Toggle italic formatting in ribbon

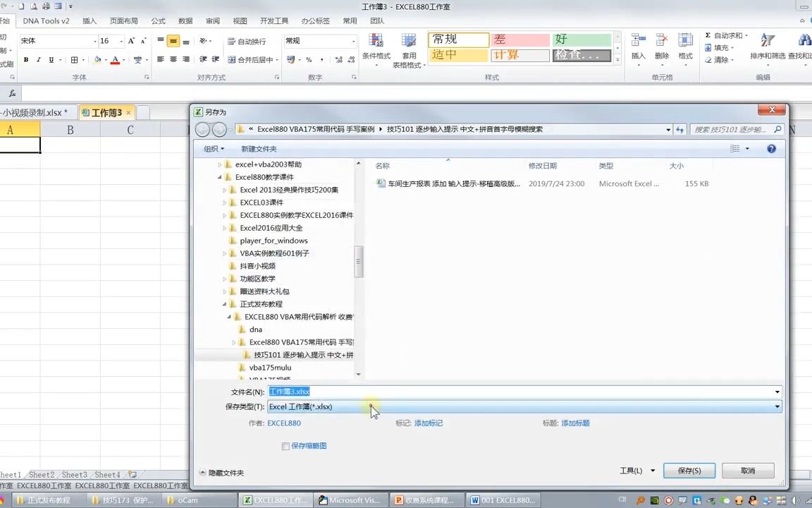(x=38, y=59)
